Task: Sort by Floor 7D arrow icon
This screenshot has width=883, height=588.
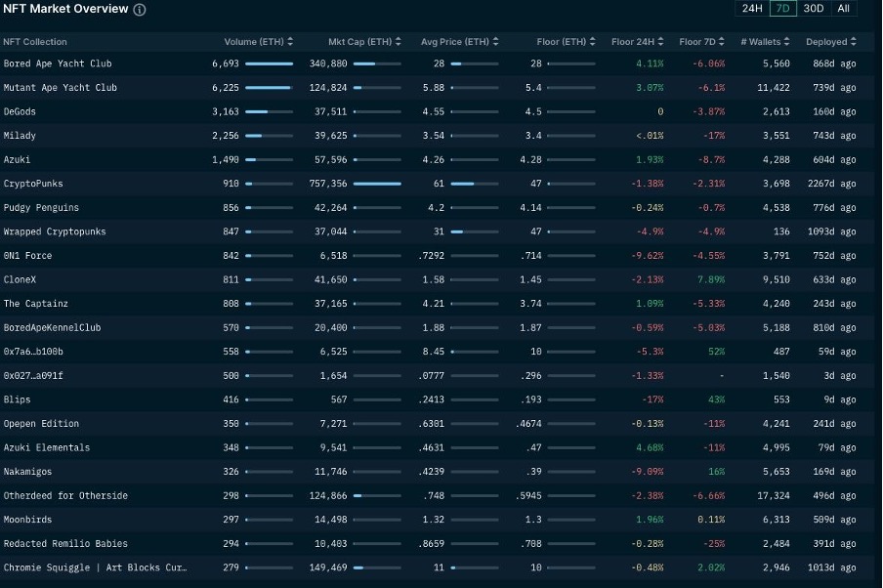Action: [x=722, y=42]
